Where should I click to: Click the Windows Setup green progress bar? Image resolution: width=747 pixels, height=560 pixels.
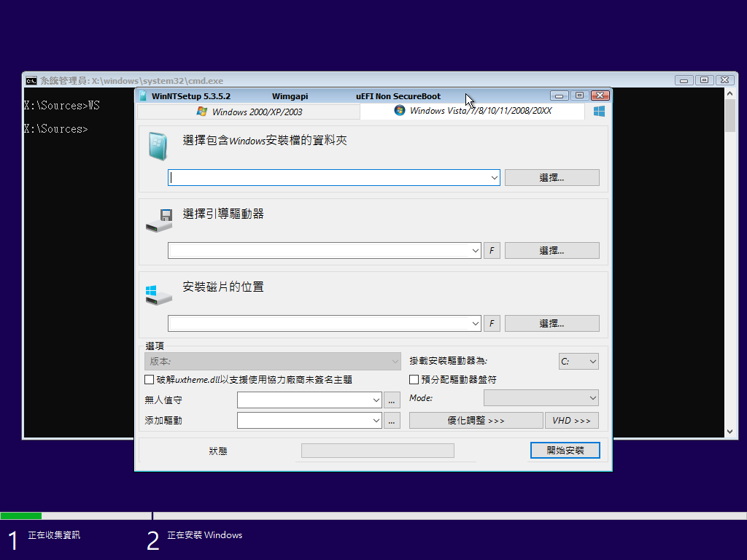(21, 516)
